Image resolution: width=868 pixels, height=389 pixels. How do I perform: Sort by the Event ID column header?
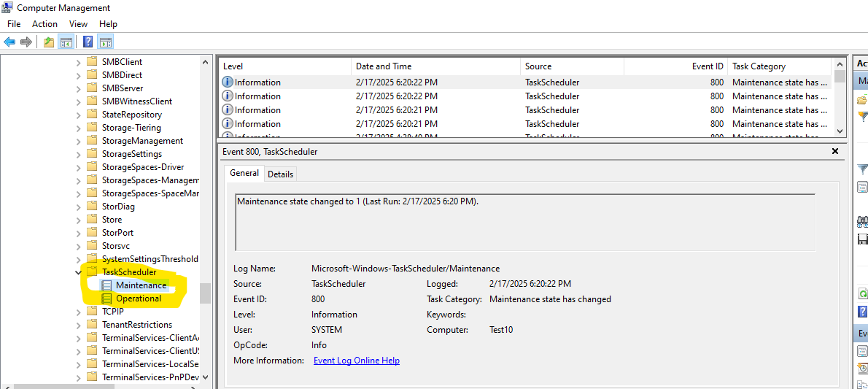click(x=676, y=66)
